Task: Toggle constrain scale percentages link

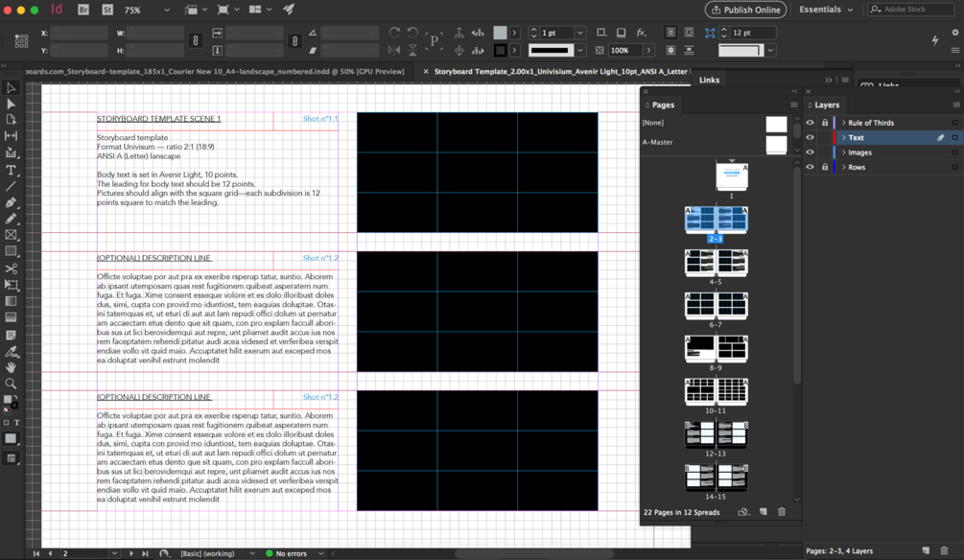Action: pyautogui.click(x=294, y=41)
